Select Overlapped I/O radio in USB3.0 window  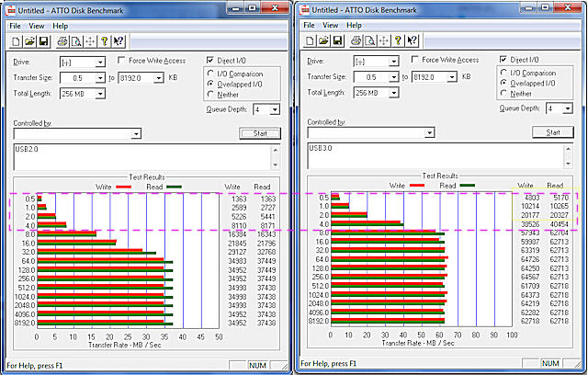pos(504,83)
